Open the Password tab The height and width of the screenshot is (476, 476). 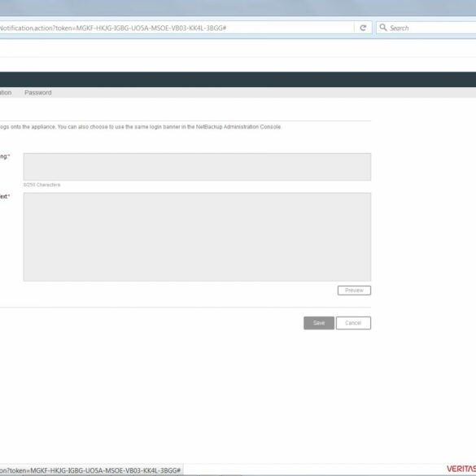coord(38,93)
